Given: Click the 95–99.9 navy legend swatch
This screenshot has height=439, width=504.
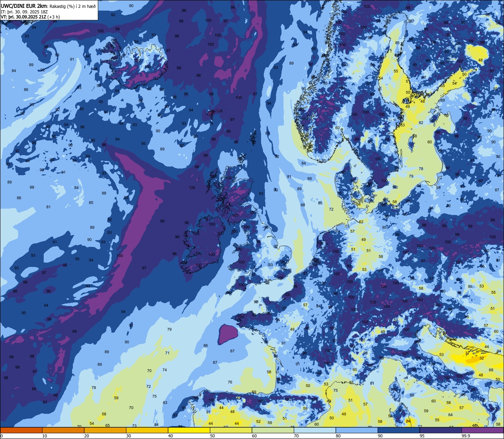Looking at the screenshot, I should 441,430.
